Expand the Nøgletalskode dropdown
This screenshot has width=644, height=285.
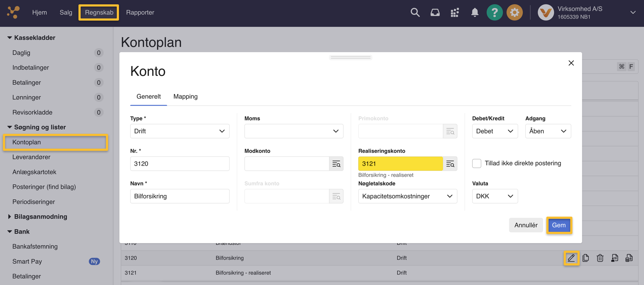[407, 196]
